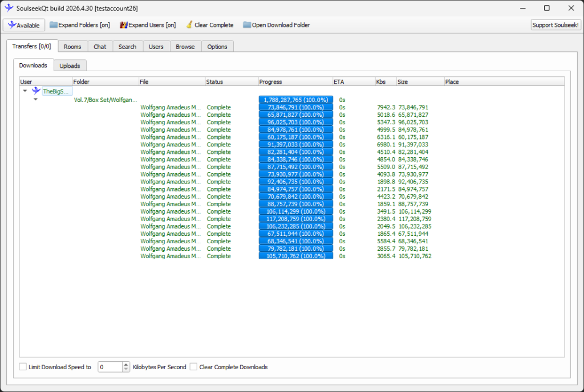
Task: Select folder Vol.7/Box Set/Wolfgan...
Action: coord(106,100)
